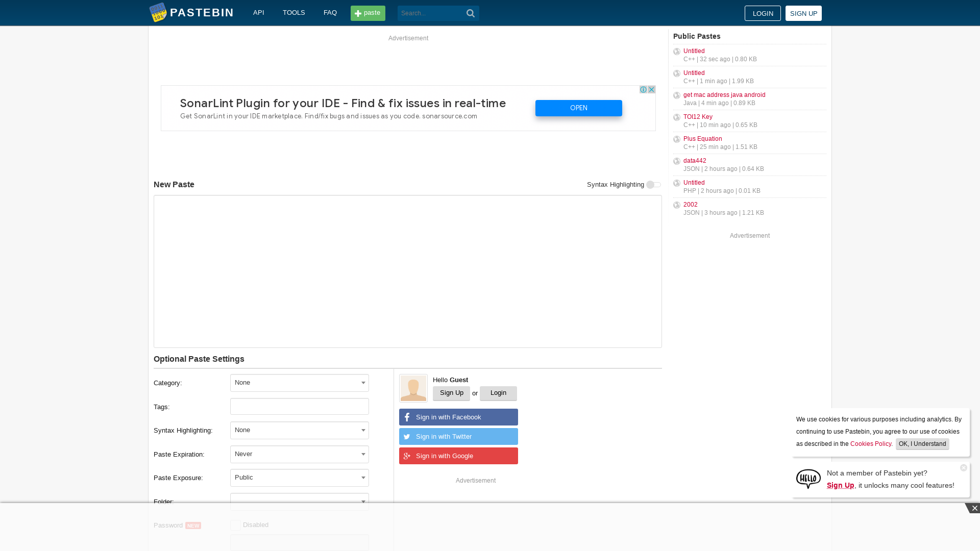The height and width of the screenshot is (551, 980).
Task: Open the FAQ menu item
Action: pos(330,12)
